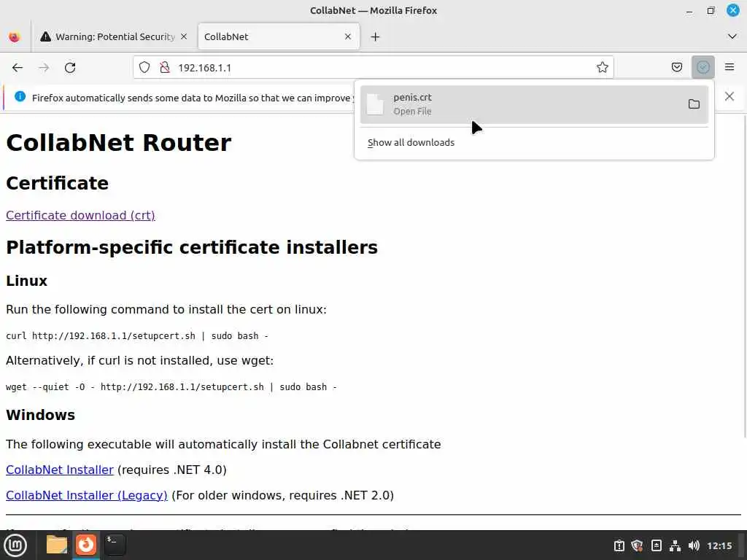Switch to Warning: Potential Security tab
The image size is (747, 560).
pos(113,36)
